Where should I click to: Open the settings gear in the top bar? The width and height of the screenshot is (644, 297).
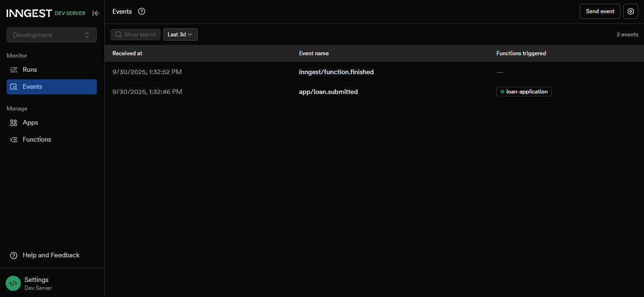pyautogui.click(x=631, y=11)
